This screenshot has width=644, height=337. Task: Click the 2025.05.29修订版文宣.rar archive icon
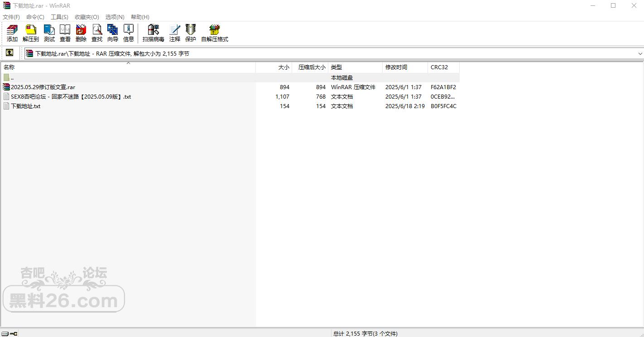6,87
